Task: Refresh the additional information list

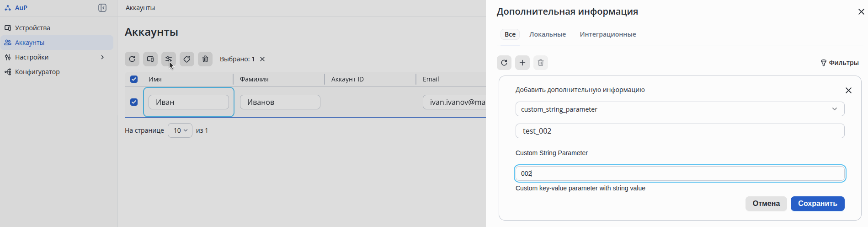Action: [x=504, y=63]
